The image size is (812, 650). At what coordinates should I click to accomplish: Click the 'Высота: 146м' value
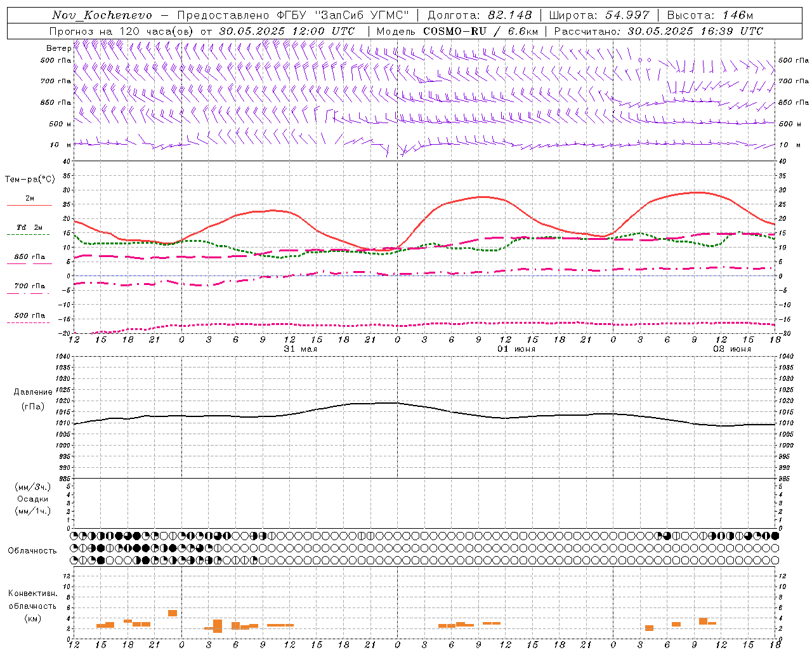pos(710,15)
